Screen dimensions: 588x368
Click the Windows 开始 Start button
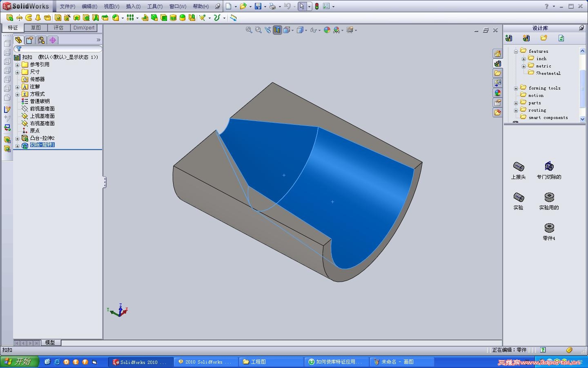tap(20, 361)
